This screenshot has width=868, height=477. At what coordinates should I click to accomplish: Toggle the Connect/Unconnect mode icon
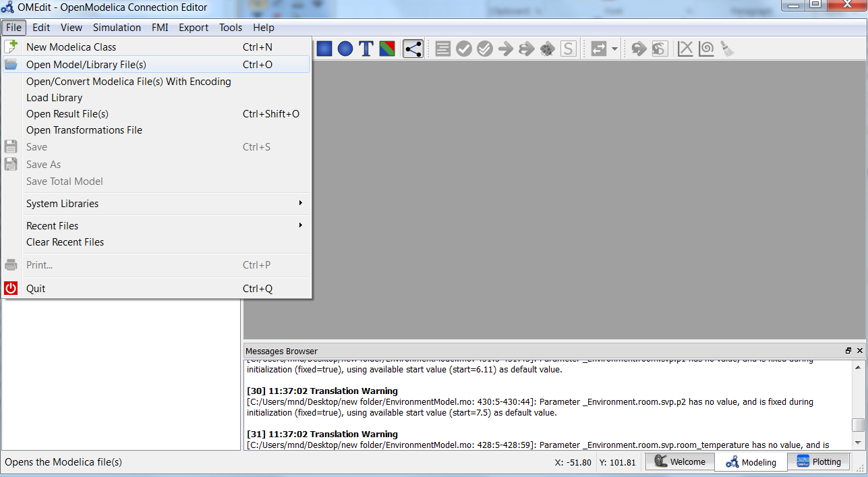click(413, 49)
